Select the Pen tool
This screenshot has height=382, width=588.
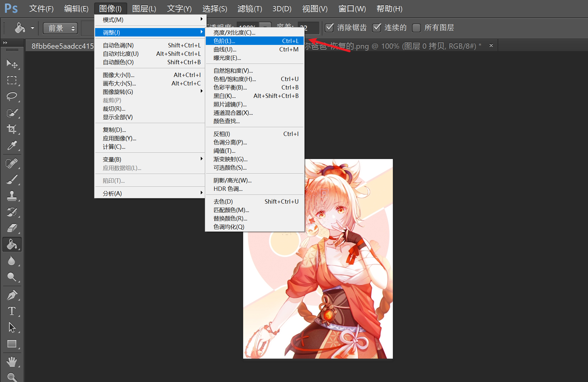12,295
